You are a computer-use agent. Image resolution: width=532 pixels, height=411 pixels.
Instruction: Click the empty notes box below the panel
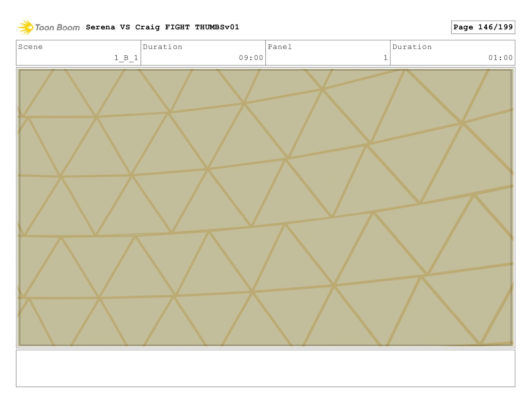pyautogui.click(x=265, y=368)
